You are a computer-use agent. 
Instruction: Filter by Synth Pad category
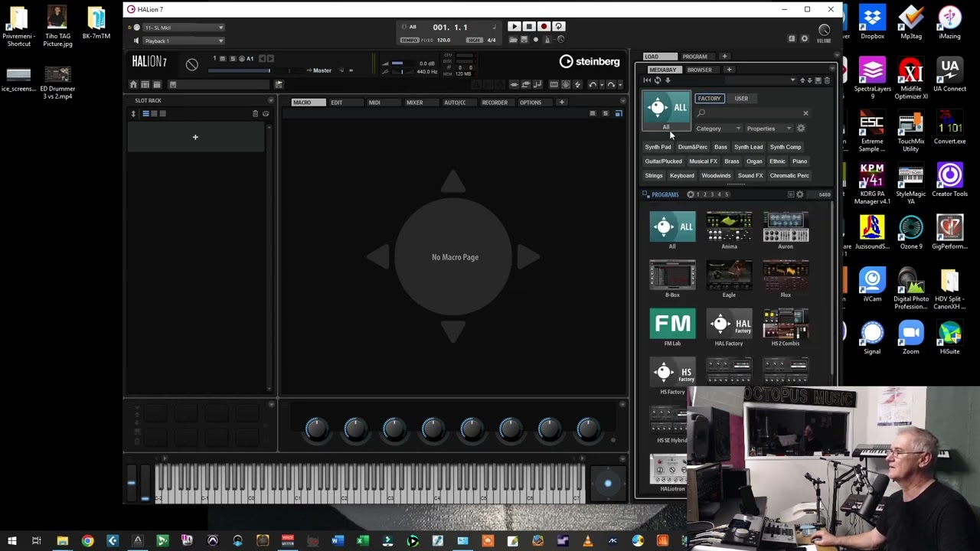[x=658, y=147]
